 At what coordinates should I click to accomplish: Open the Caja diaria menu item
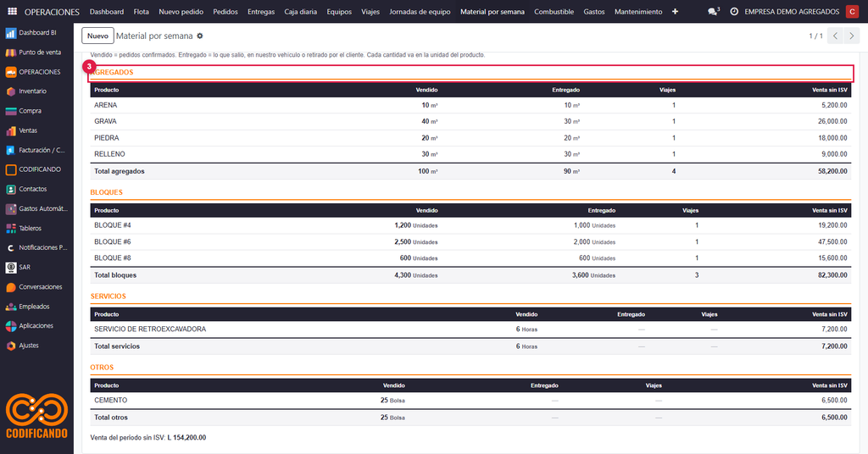[301, 12]
